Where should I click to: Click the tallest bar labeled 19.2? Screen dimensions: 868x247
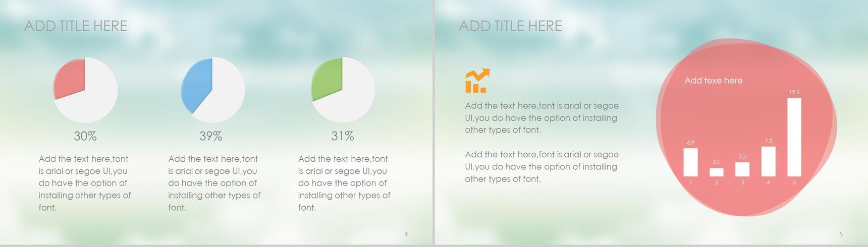click(x=794, y=137)
